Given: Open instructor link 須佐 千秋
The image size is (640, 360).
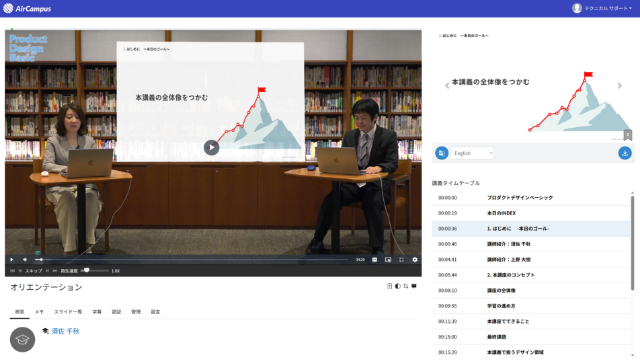Looking at the screenshot, I should click(65, 331).
